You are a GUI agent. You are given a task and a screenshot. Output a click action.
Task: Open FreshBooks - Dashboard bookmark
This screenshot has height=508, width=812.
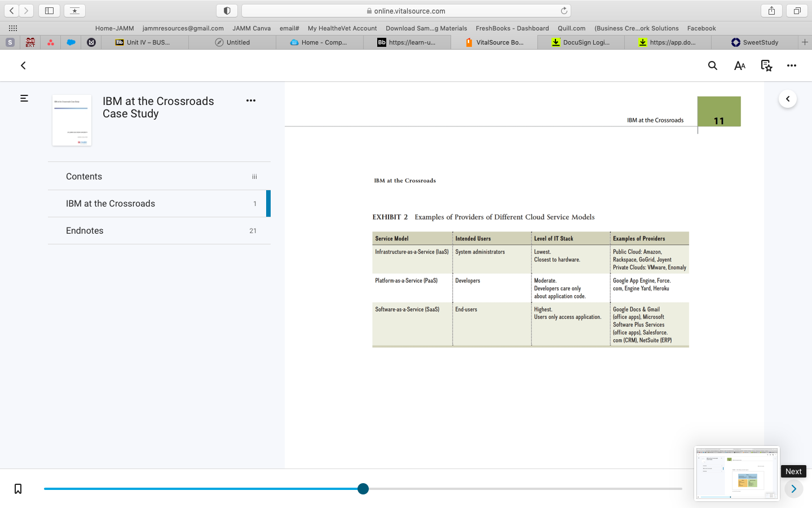click(512, 28)
